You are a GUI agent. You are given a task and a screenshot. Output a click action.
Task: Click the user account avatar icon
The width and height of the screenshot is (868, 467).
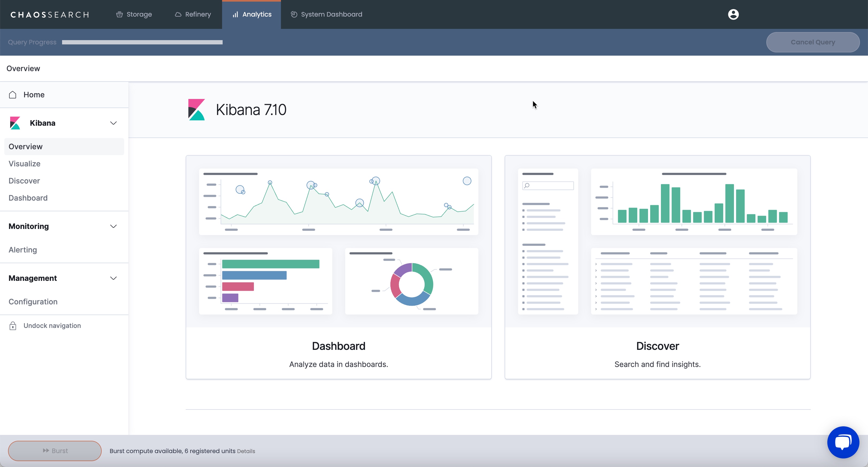point(733,14)
